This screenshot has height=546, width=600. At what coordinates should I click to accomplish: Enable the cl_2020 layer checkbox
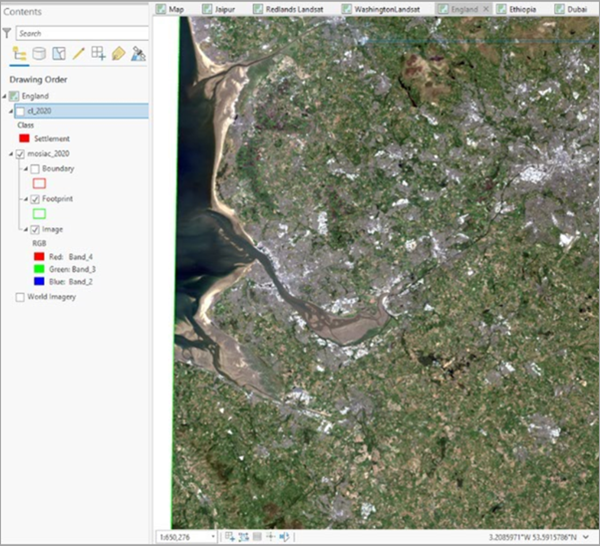pyautogui.click(x=20, y=111)
